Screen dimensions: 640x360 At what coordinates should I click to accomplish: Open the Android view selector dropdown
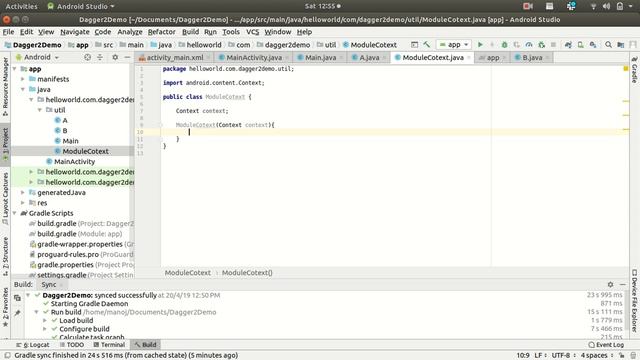pyautogui.click(x=37, y=58)
